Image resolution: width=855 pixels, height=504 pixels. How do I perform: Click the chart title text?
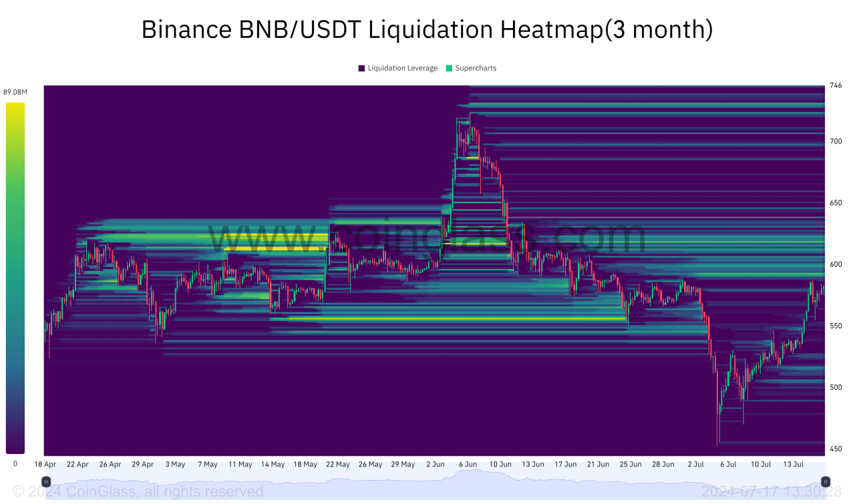(427, 30)
